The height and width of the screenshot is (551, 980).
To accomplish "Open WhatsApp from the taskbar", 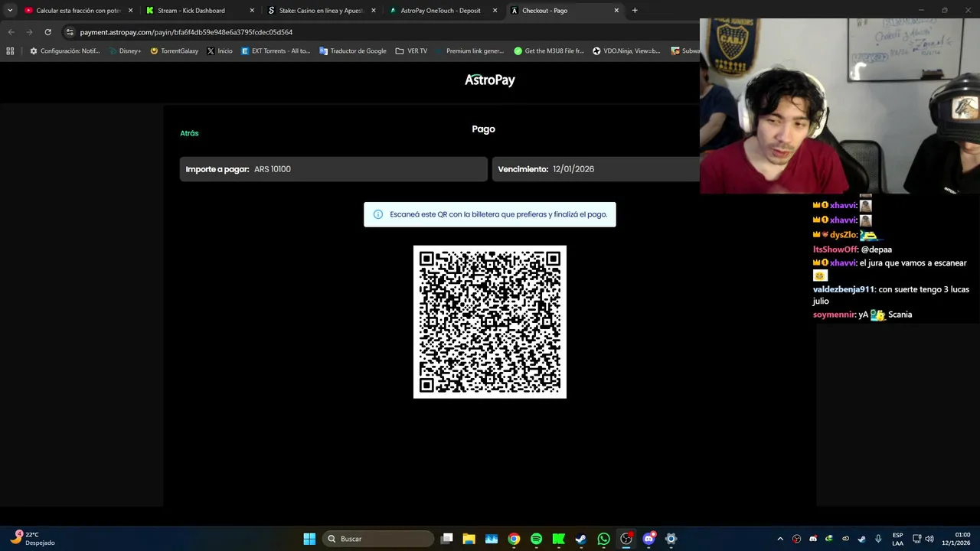I will 603,539.
